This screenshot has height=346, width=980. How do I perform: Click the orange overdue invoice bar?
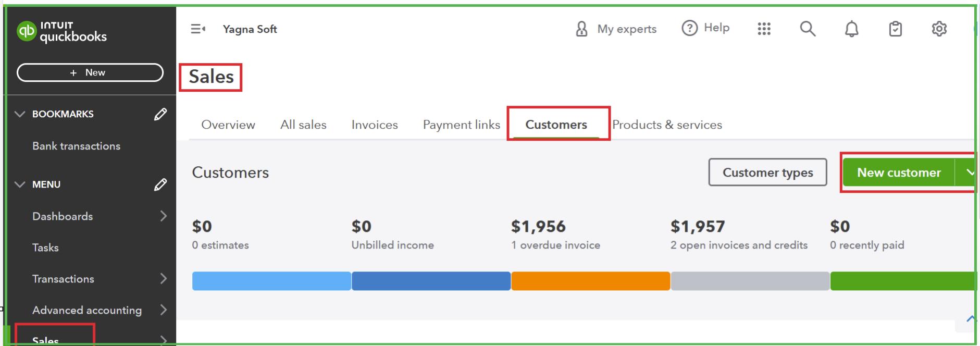pos(591,281)
